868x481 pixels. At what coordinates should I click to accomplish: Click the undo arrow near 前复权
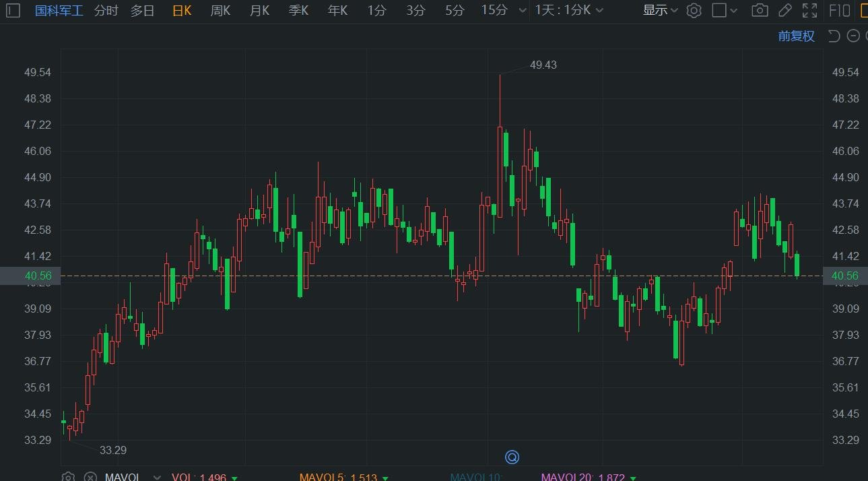[834, 36]
